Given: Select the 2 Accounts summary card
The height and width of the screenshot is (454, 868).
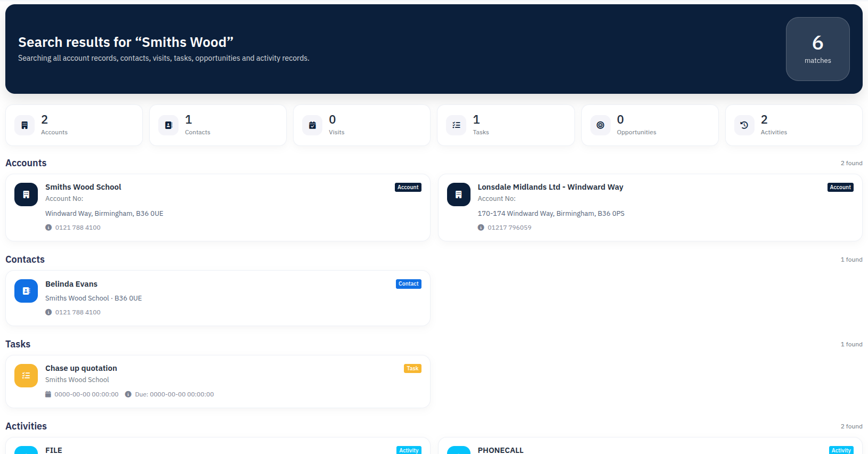Looking at the screenshot, I should tap(74, 125).
